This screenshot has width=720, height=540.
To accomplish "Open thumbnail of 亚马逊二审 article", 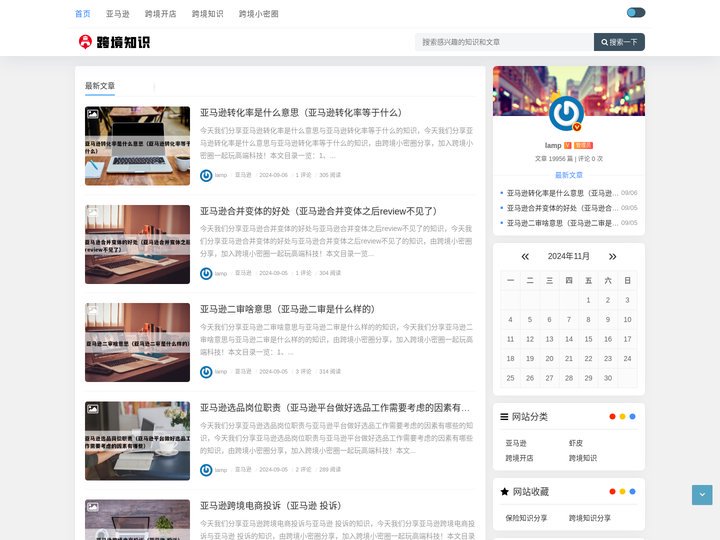I will click(137, 342).
